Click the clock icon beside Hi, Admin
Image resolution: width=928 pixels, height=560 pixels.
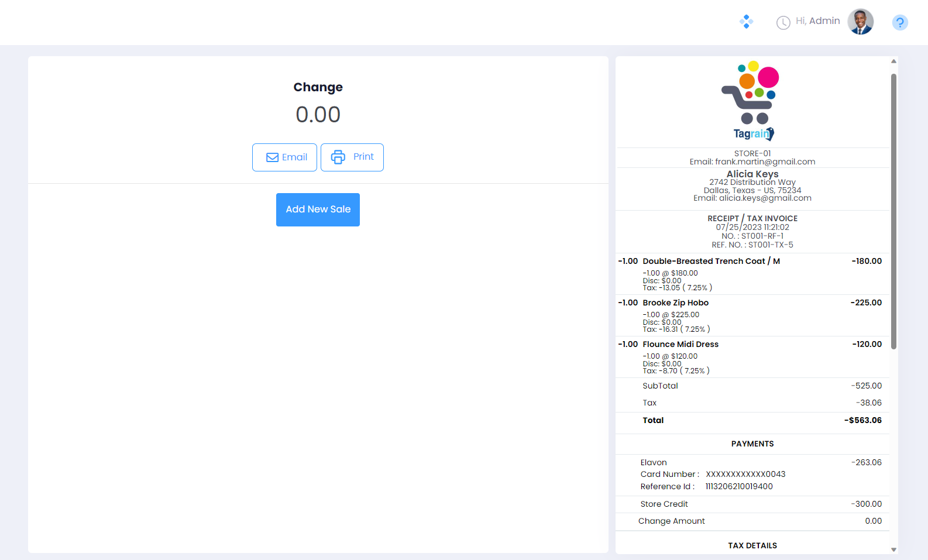pyautogui.click(x=783, y=23)
